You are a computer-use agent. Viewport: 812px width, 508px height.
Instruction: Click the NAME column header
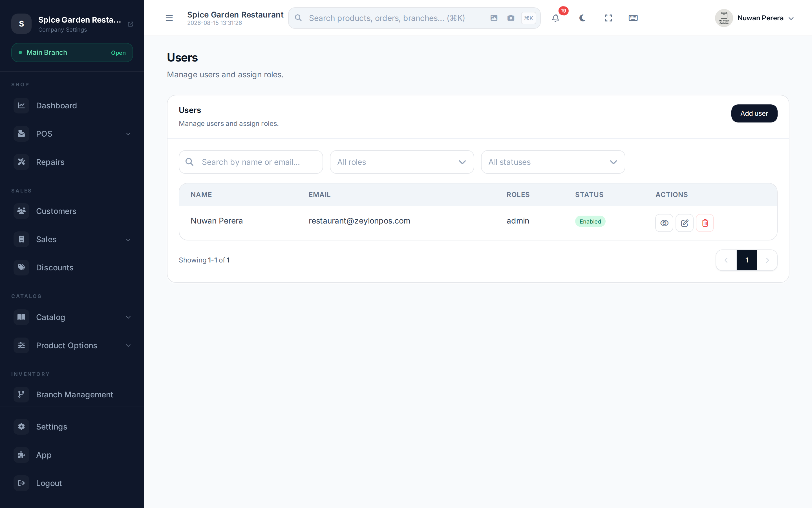click(x=201, y=194)
